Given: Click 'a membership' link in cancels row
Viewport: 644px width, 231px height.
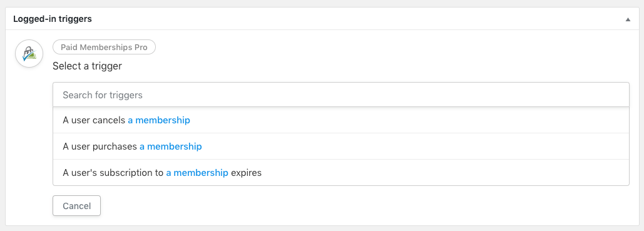Looking at the screenshot, I should tap(159, 120).
